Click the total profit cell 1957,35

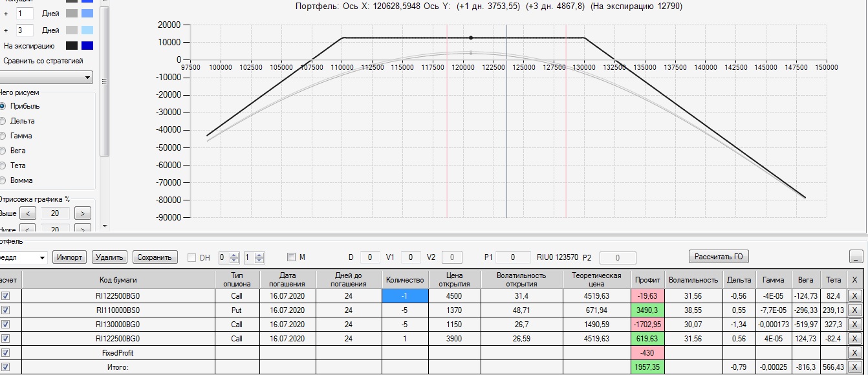[647, 367]
